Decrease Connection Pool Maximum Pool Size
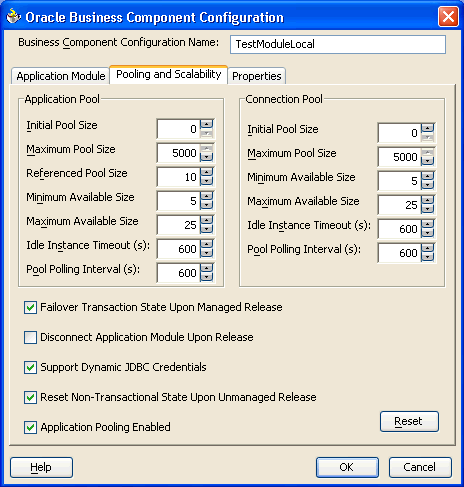Image resolution: width=464 pixels, height=487 pixels. coord(428,161)
